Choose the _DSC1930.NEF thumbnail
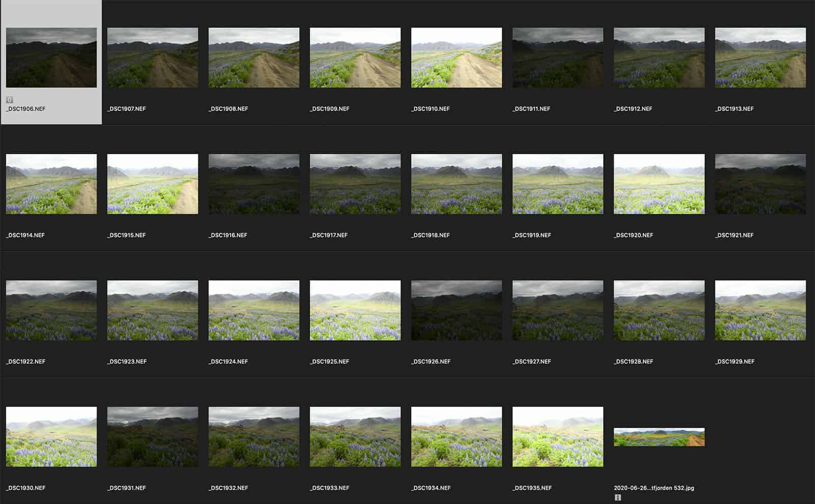Screen dimensions: 815x504 pyautogui.click(x=51, y=436)
